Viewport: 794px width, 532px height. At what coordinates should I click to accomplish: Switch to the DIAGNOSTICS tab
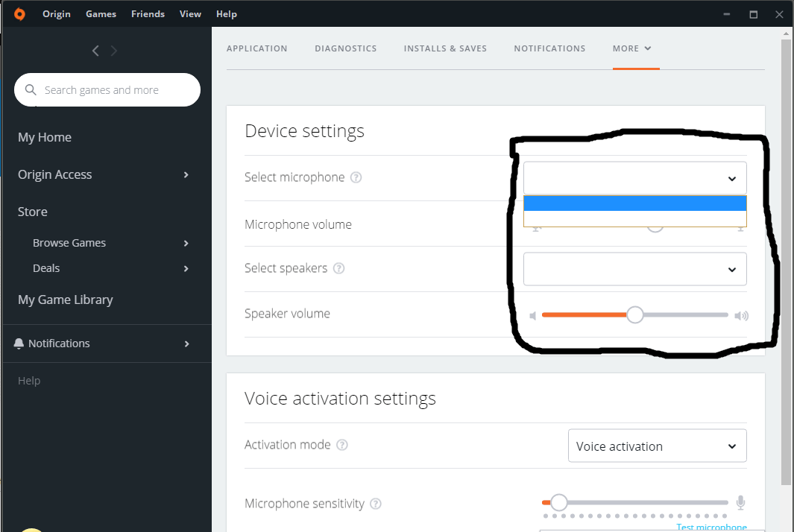click(345, 48)
